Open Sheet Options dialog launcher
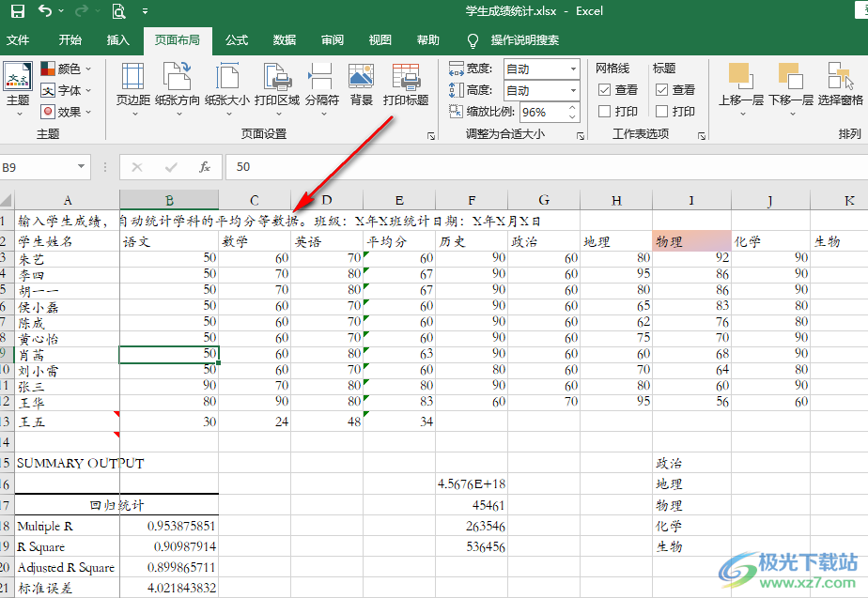The height and width of the screenshot is (598, 868). [702, 136]
